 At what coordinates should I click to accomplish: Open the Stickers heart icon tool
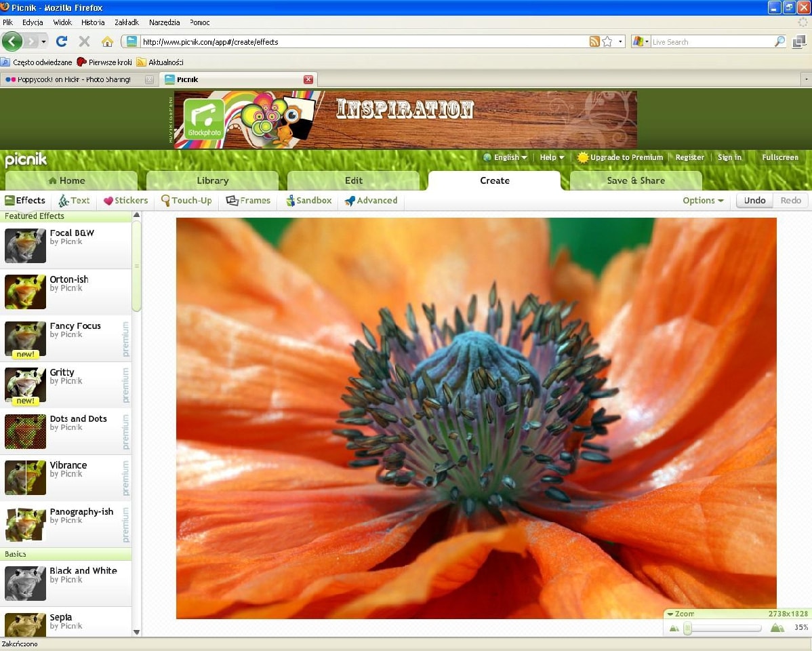pos(125,201)
